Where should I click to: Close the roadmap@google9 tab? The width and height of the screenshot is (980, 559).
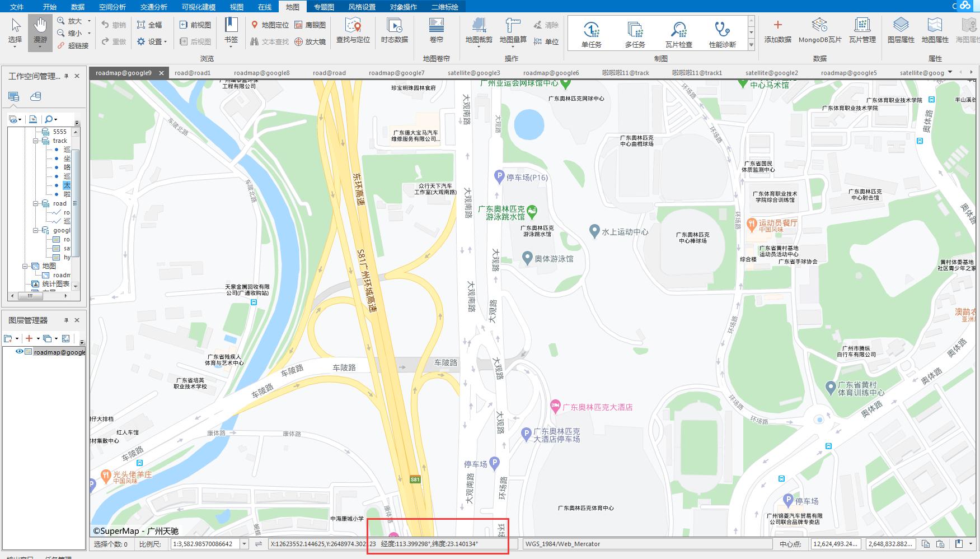[x=161, y=73]
